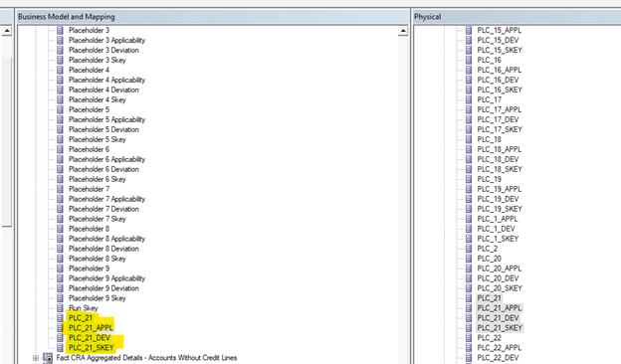Select PLC_16_APPL physical column
This screenshot has height=364, width=621.
500,70
